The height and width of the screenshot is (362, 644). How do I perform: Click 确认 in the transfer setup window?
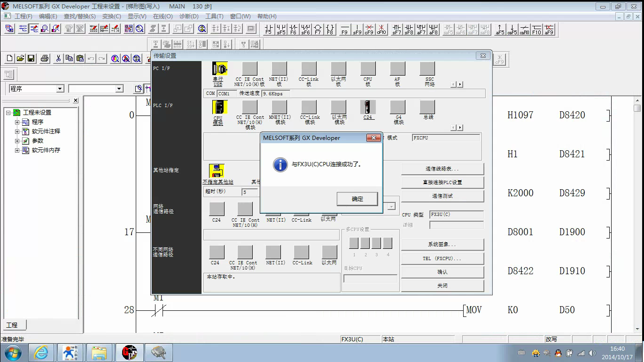pos(442,272)
